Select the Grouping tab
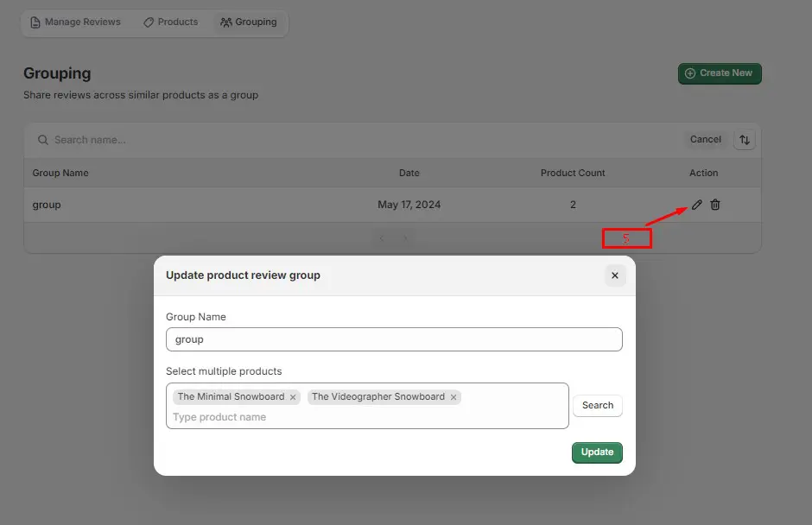812x525 pixels. click(249, 22)
